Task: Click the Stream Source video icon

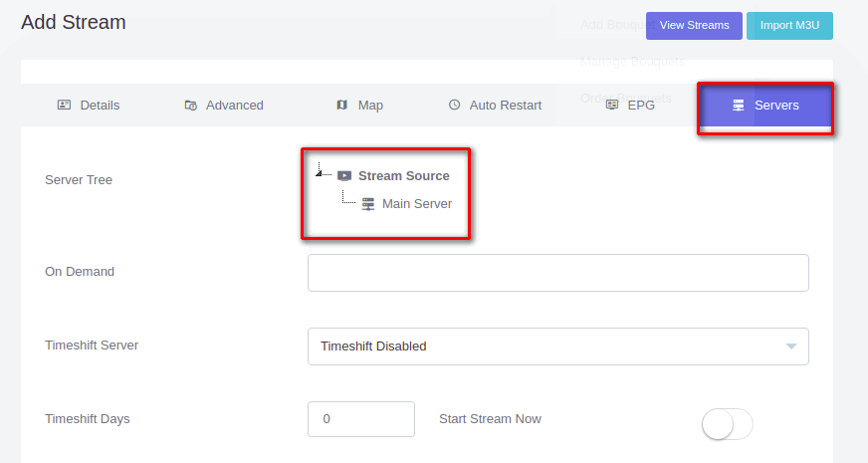Action: pyautogui.click(x=344, y=175)
